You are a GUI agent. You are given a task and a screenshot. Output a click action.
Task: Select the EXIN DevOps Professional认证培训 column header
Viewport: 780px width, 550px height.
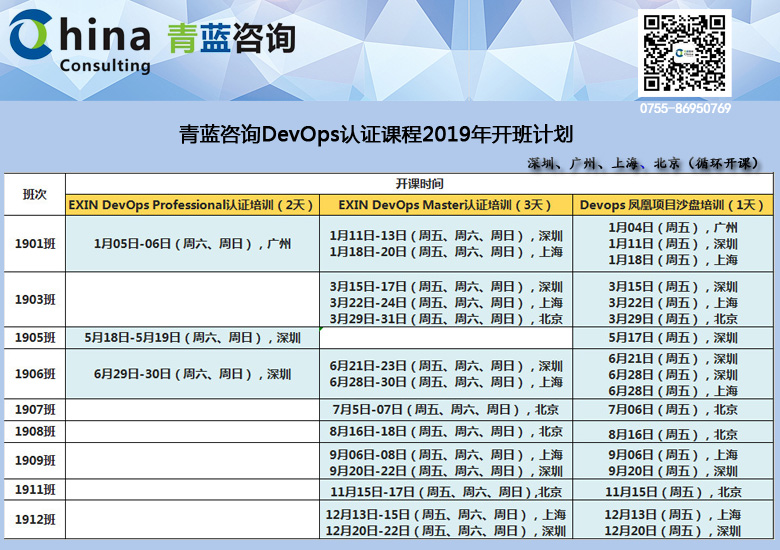point(192,205)
